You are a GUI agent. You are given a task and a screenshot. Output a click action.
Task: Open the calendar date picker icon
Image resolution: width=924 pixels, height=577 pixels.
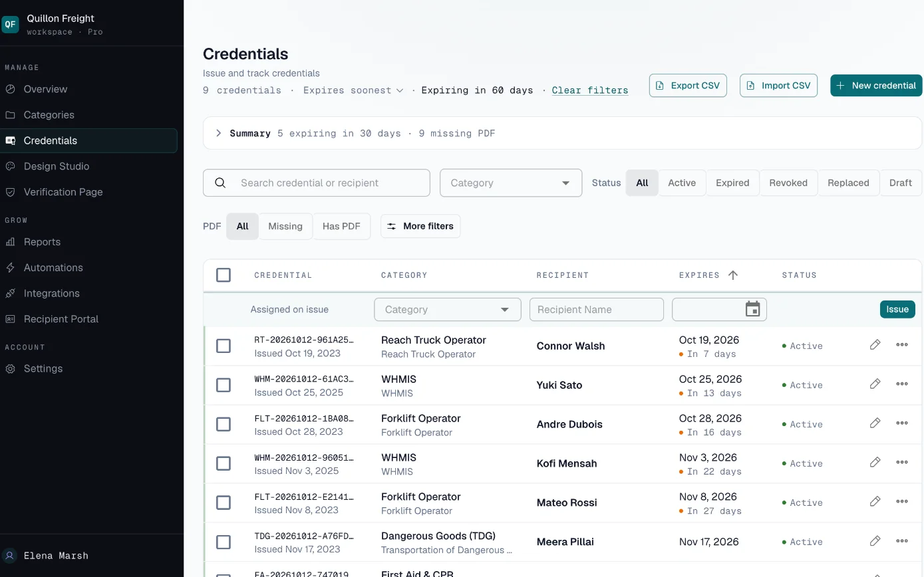click(x=752, y=309)
